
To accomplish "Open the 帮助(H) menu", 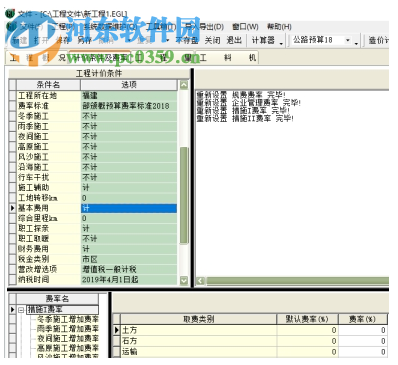I will 279,27.
